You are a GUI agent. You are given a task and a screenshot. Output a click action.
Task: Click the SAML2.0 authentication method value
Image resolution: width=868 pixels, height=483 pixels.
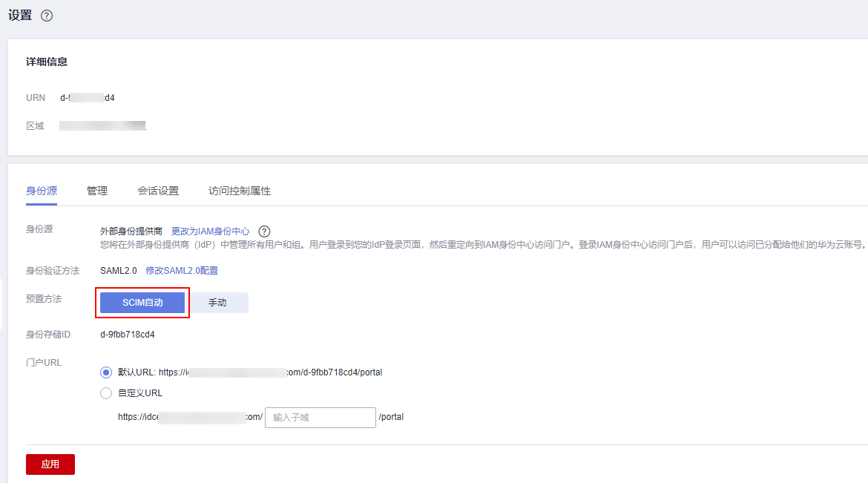[119, 271]
